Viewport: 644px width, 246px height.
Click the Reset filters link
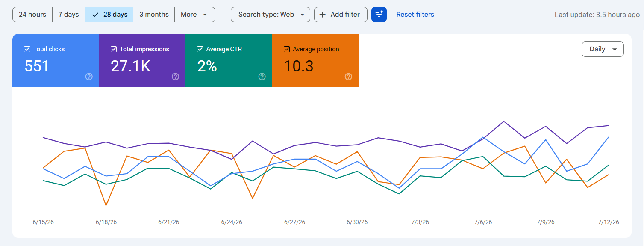[x=415, y=15]
